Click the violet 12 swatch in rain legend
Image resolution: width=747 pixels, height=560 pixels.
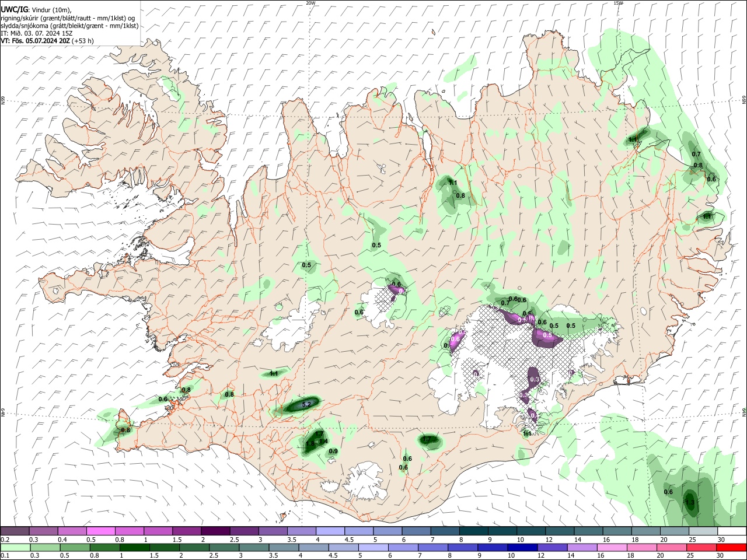click(x=551, y=547)
